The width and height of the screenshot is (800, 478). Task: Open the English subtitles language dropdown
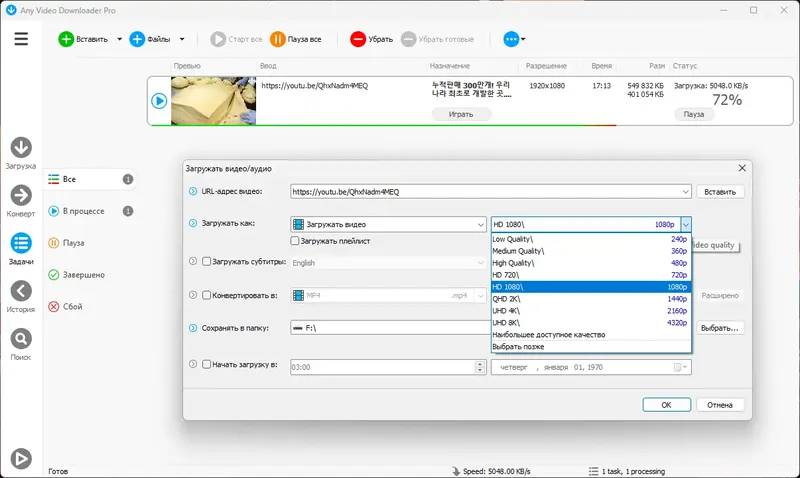(388, 263)
